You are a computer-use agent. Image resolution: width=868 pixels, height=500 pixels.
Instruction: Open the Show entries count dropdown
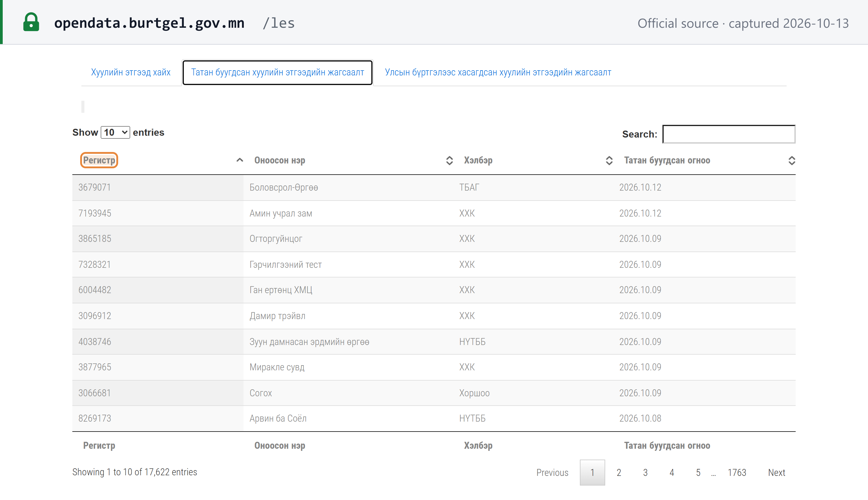pyautogui.click(x=115, y=132)
